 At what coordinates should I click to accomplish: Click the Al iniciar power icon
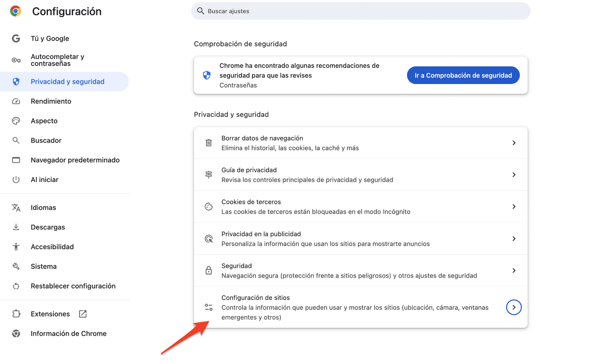click(16, 179)
